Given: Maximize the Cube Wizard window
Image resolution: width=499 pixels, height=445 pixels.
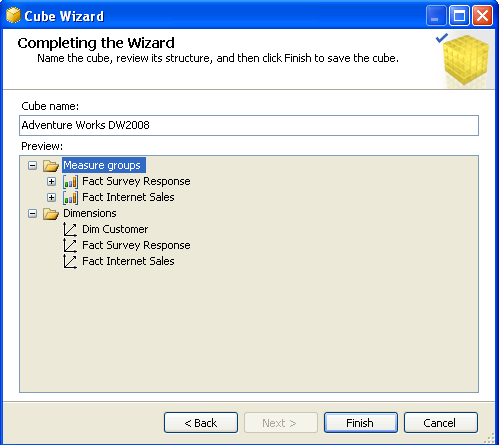Looking at the screenshot, I should [x=459, y=16].
